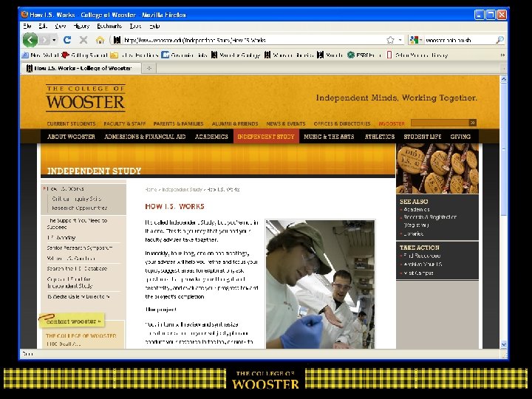Open Music & The Arts nav item
The image size is (532, 399).
point(329,137)
